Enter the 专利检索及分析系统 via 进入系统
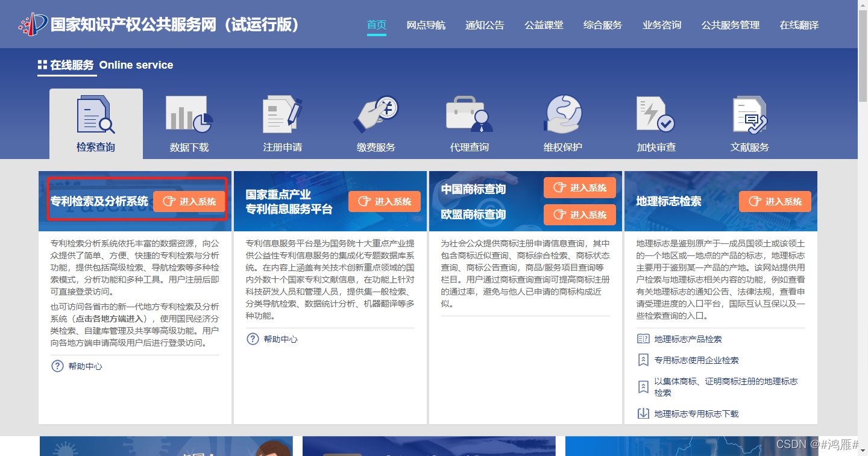 (189, 201)
